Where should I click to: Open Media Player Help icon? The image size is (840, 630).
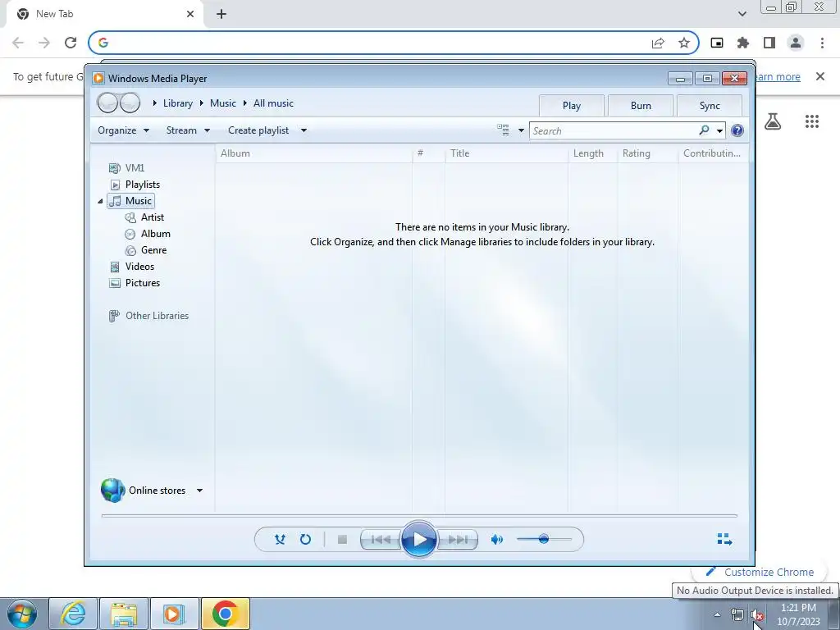click(x=737, y=130)
